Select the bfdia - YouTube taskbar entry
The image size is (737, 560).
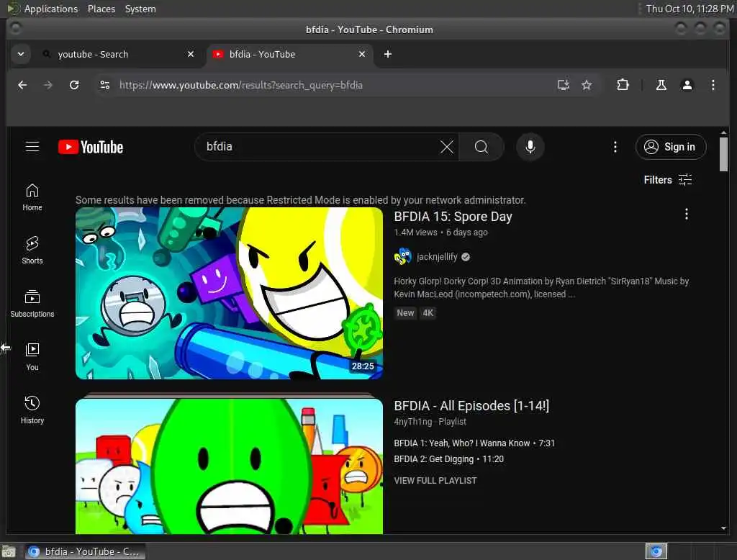click(85, 551)
